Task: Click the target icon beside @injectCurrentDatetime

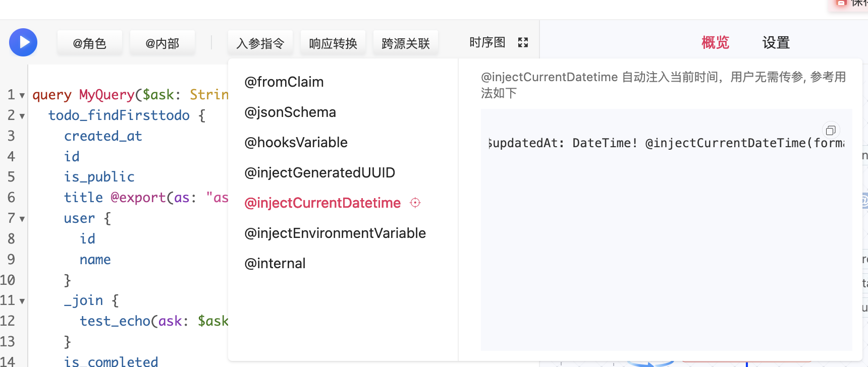Action: pyautogui.click(x=415, y=203)
